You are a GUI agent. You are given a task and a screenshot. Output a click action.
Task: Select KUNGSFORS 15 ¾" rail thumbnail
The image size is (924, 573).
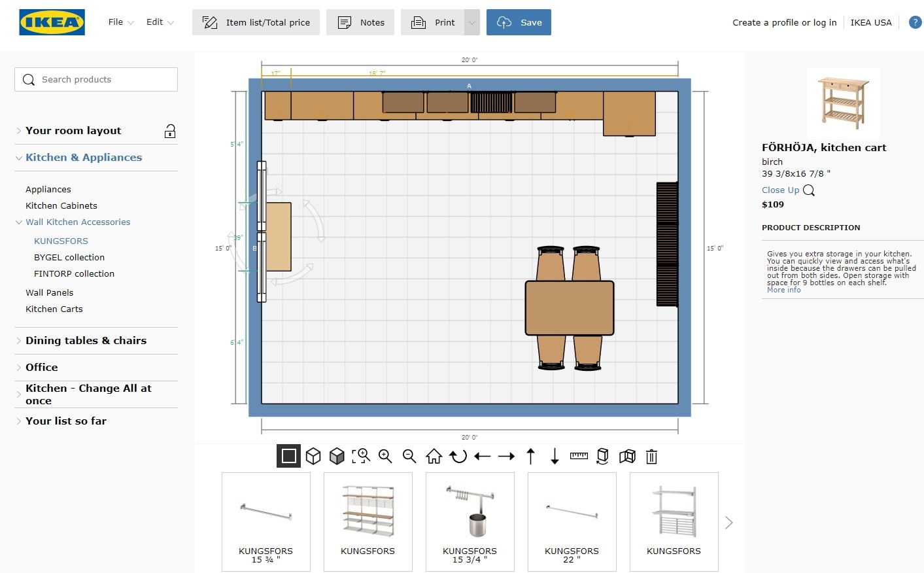[266, 522]
